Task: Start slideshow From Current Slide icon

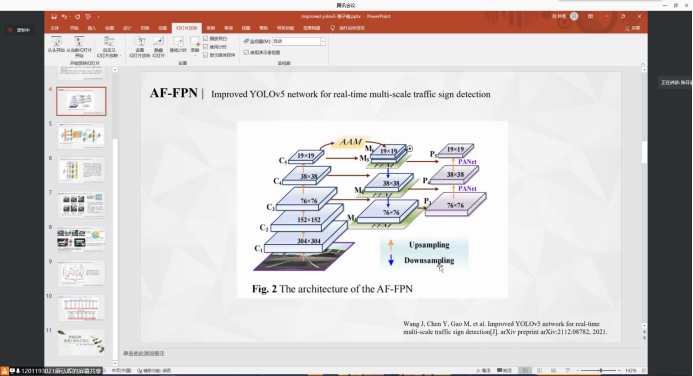Action: (x=79, y=42)
